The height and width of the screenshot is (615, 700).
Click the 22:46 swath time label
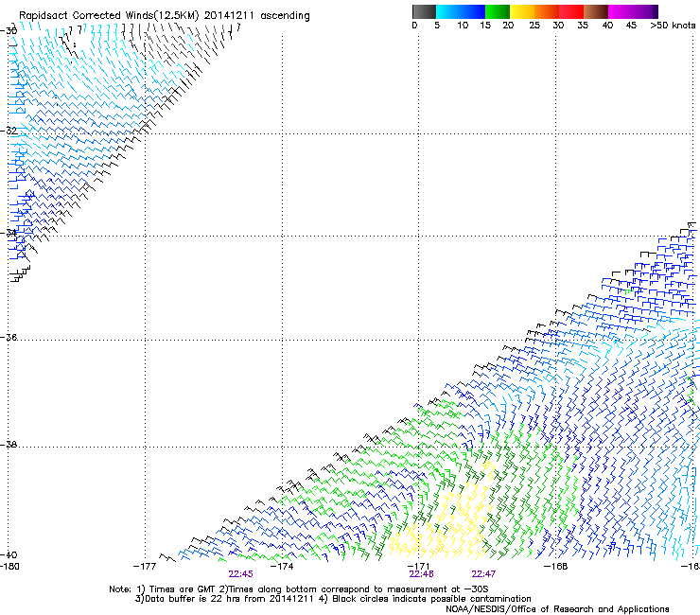click(x=422, y=574)
